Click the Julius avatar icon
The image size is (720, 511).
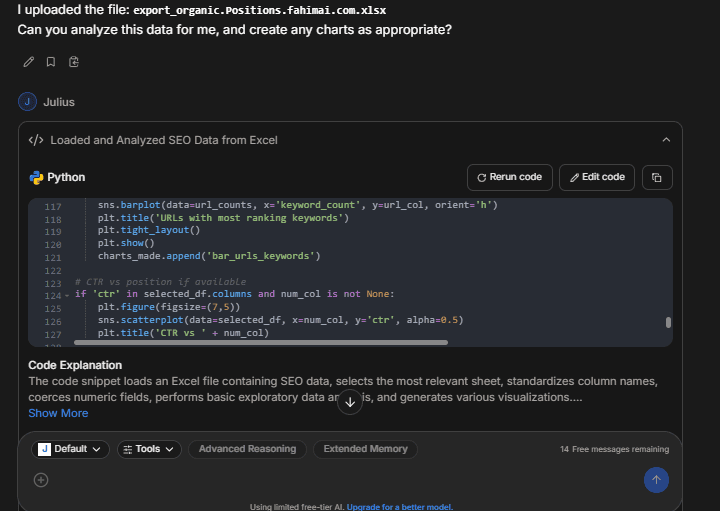[x=27, y=102]
